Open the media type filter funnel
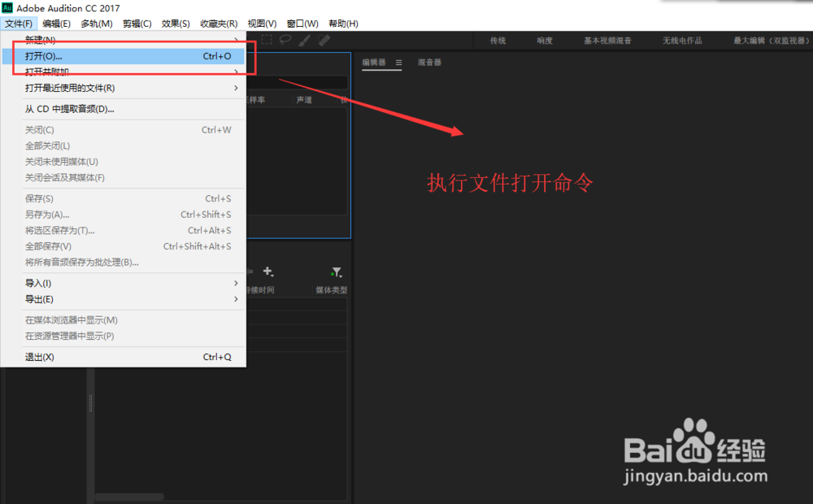The image size is (813, 504). point(337,272)
